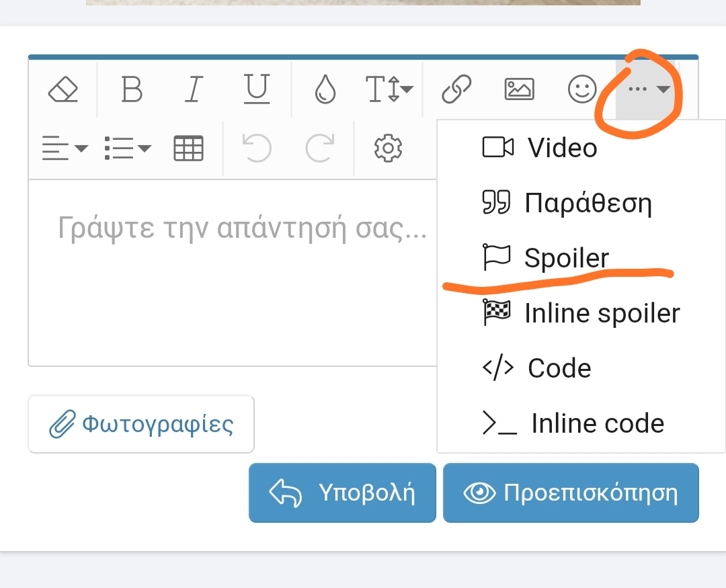Toggle bold text formatting

(x=132, y=89)
